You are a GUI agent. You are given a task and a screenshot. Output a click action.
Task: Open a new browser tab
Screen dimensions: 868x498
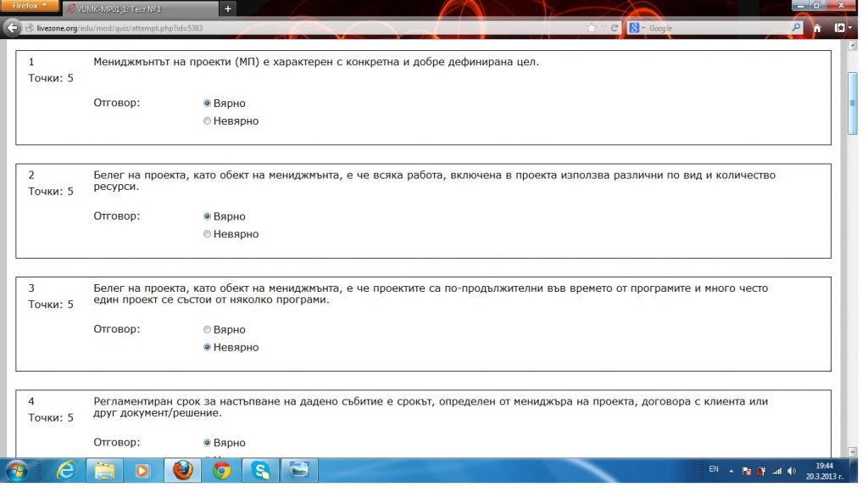click(x=227, y=8)
